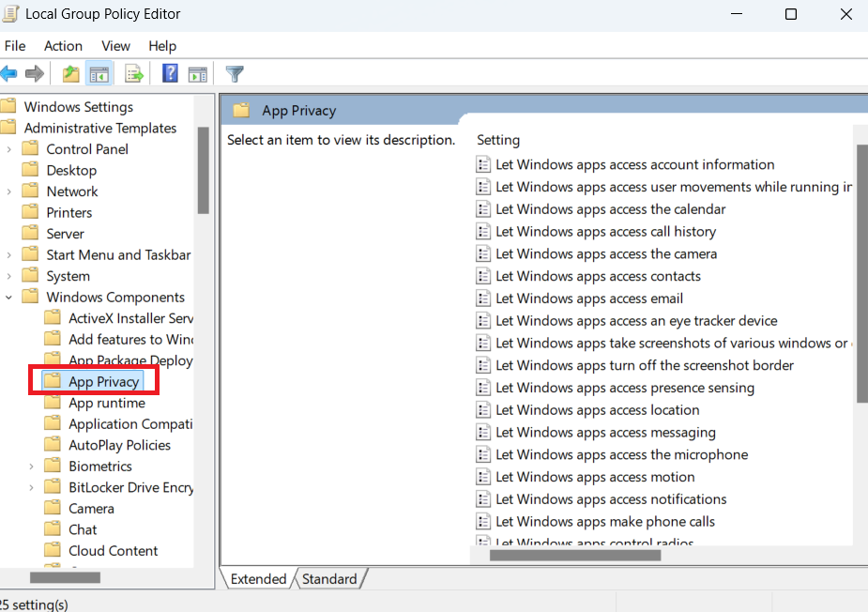This screenshot has height=612, width=868.
Task: Click policy icon beside 'access location'
Action: click(483, 410)
